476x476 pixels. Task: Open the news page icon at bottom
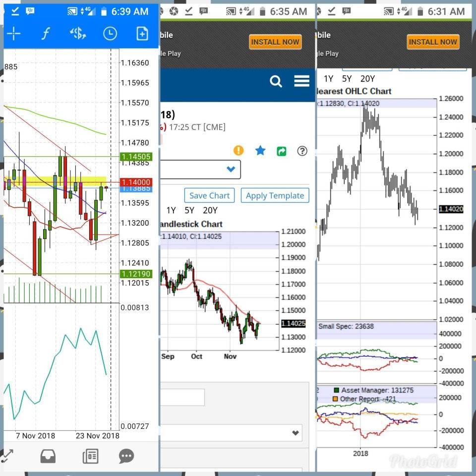pyautogui.click(x=90, y=456)
